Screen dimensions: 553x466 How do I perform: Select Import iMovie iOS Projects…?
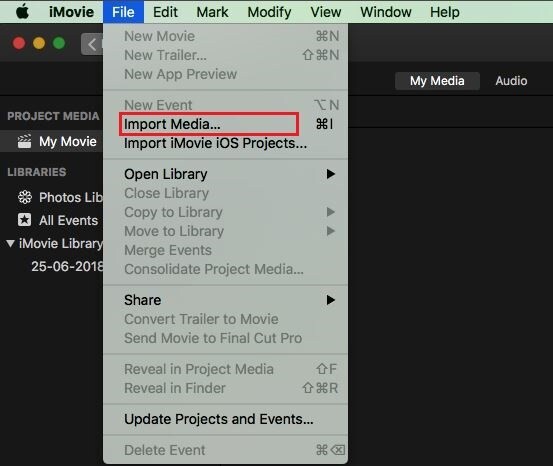pyautogui.click(x=225, y=143)
